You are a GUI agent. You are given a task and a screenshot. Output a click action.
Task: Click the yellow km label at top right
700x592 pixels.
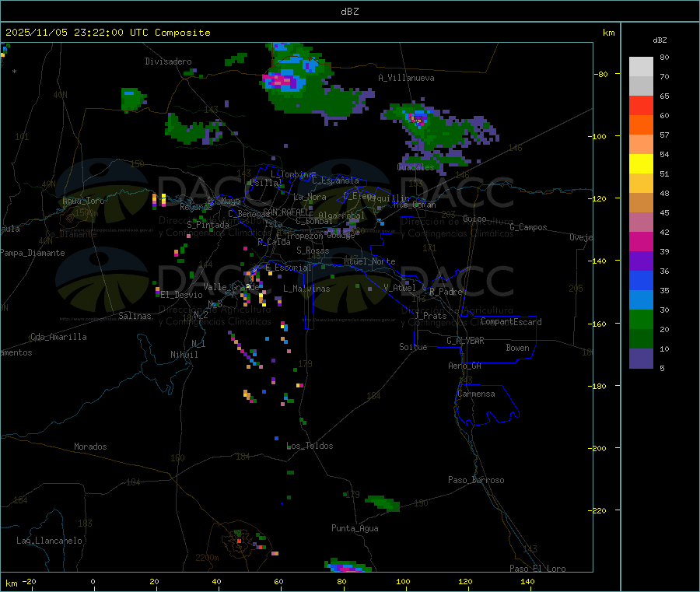pyautogui.click(x=608, y=33)
